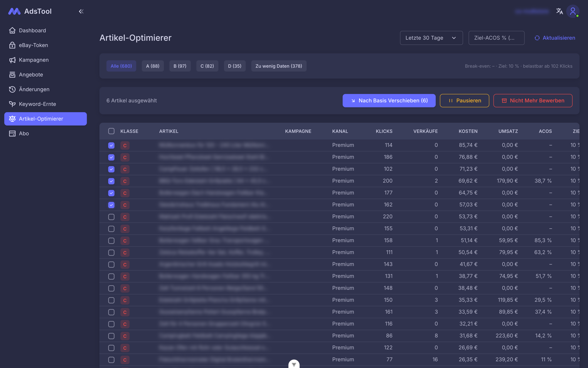588x368 pixels.
Task: Click the Dashboard home icon
Action: [12, 30]
